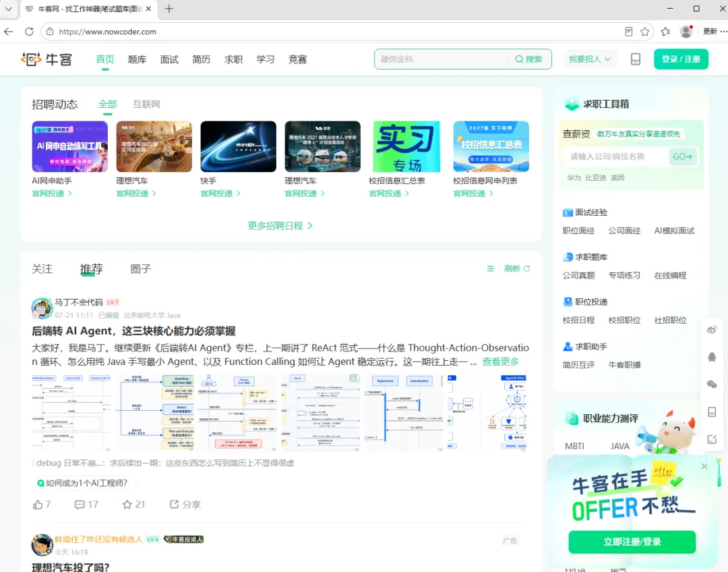Switch to 全部 recruitment tab
728x572 pixels.
click(x=107, y=104)
